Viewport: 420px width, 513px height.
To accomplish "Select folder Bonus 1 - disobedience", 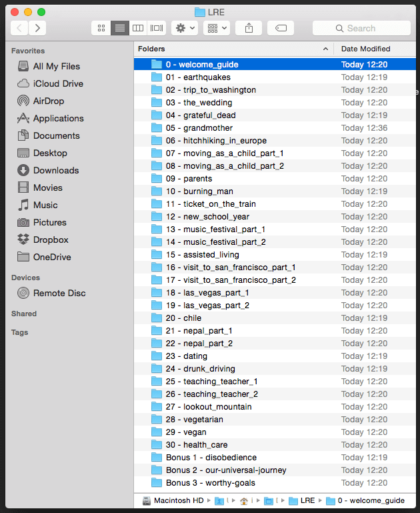I will (x=275, y=458).
